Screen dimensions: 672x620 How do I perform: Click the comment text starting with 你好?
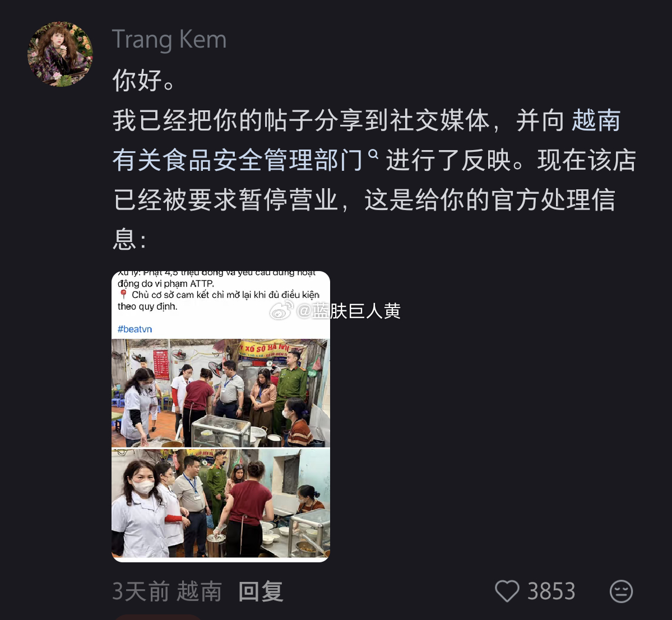point(143,80)
